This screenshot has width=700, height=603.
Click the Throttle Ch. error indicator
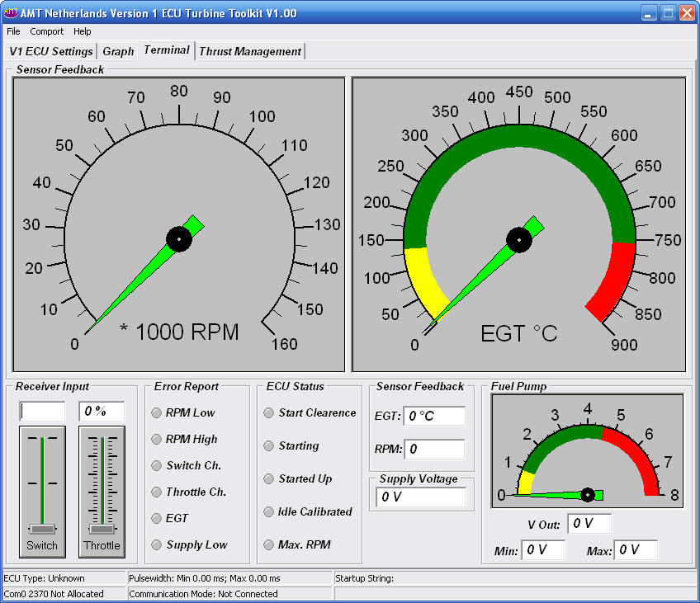156,492
